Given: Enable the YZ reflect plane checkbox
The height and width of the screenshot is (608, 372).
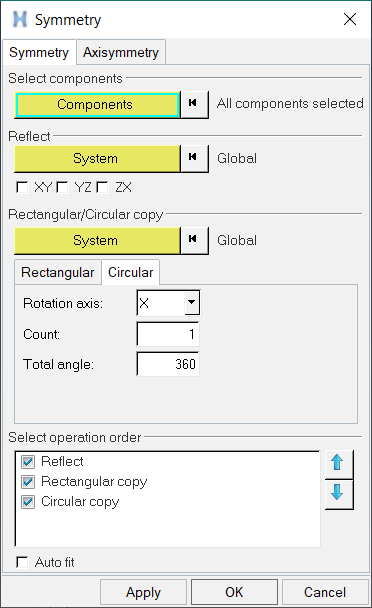Looking at the screenshot, I should click(62, 187).
